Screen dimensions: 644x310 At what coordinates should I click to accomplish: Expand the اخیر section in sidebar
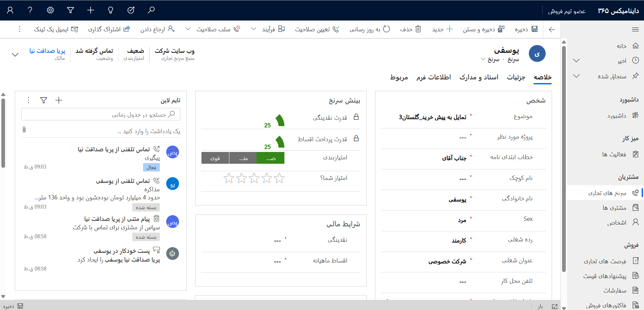coord(577,61)
